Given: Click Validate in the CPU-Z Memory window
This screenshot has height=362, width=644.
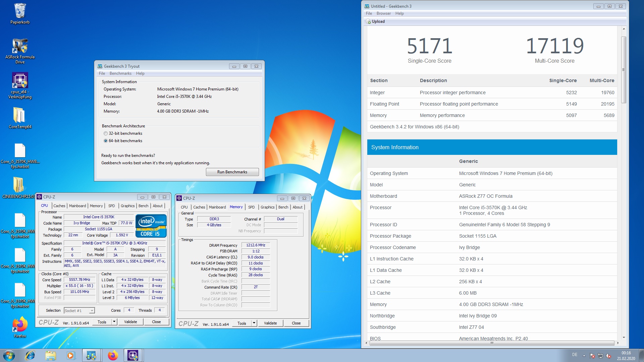Looking at the screenshot, I should (x=270, y=323).
